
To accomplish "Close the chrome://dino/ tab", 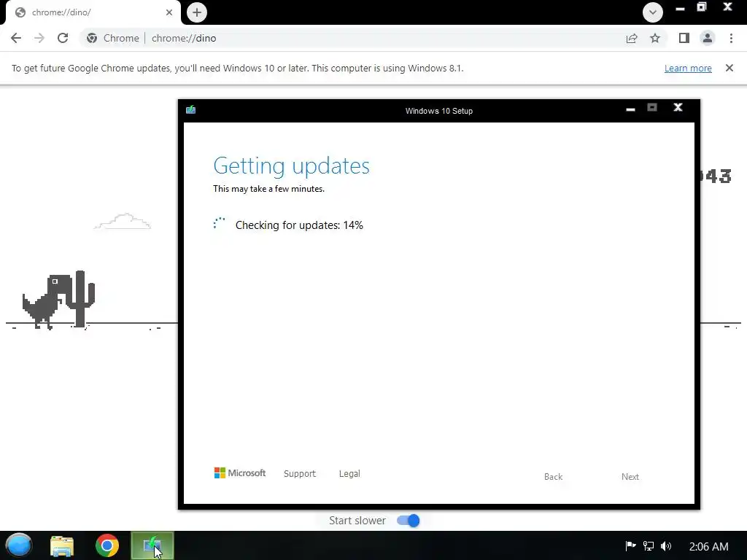I will 169,12.
